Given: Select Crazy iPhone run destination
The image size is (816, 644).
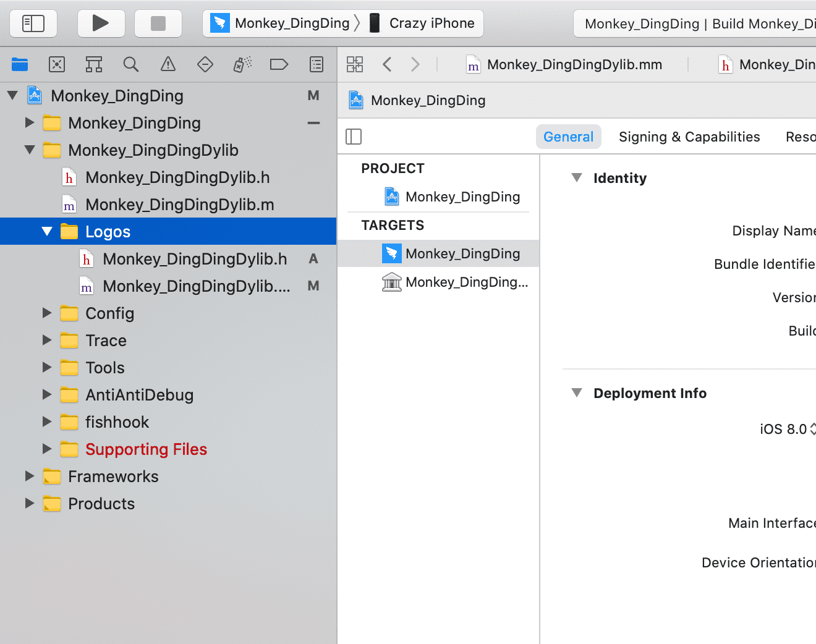Looking at the screenshot, I should tap(422, 23).
